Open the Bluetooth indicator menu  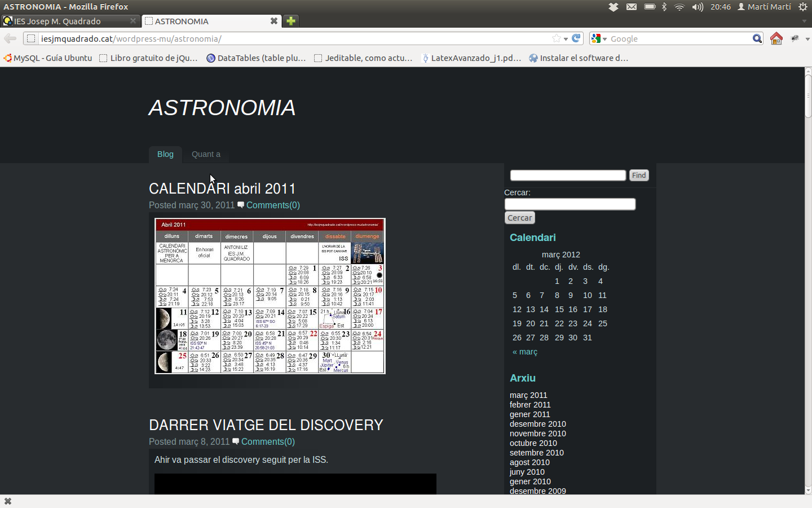click(664, 7)
